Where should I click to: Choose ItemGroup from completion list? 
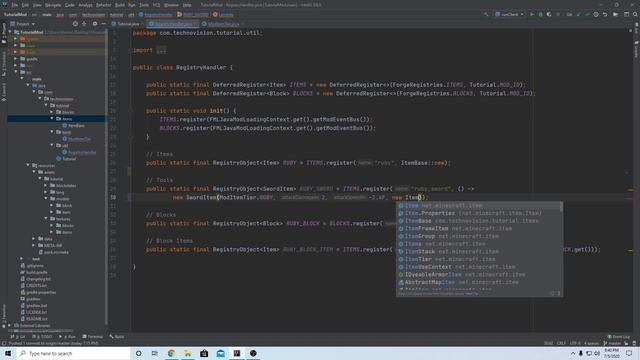479,236
